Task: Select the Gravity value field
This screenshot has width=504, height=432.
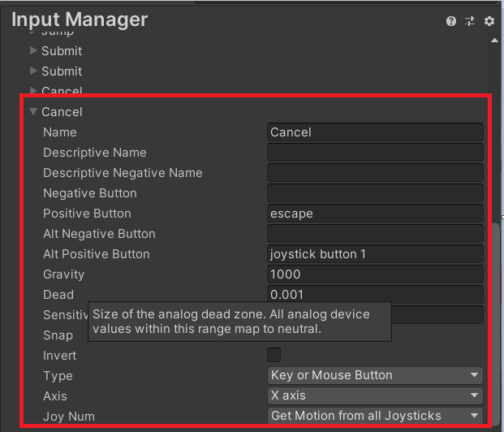Action: tap(375, 274)
